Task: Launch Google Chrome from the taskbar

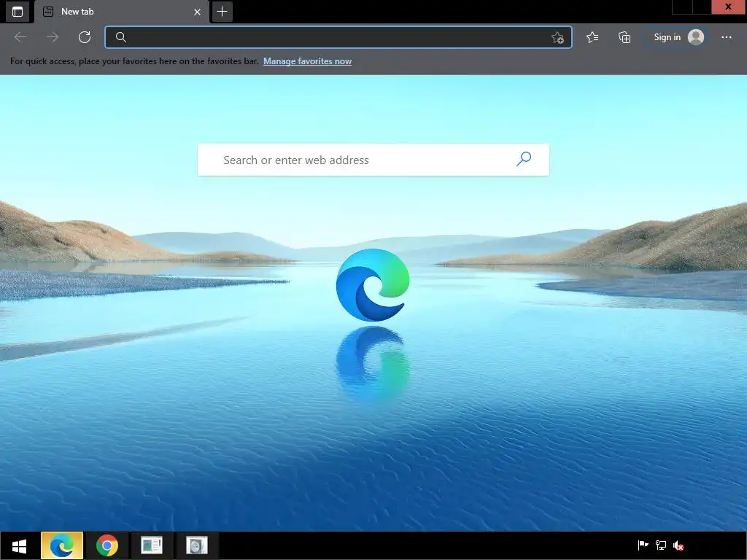Action: tap(107, 545)
